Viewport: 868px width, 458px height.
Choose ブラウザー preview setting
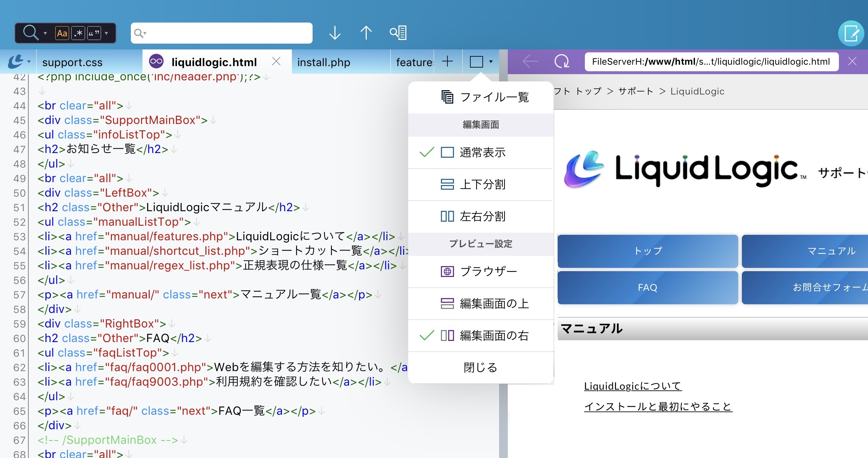[481, 272]
